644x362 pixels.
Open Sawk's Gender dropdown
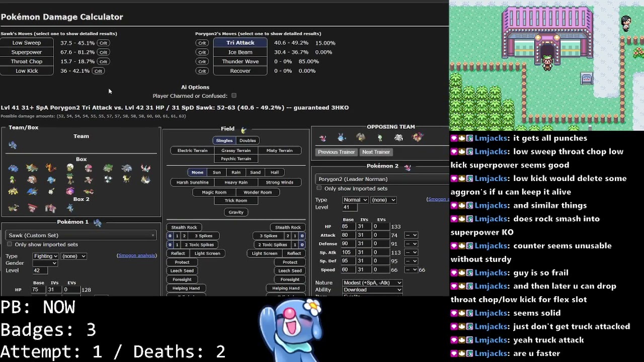45,263
